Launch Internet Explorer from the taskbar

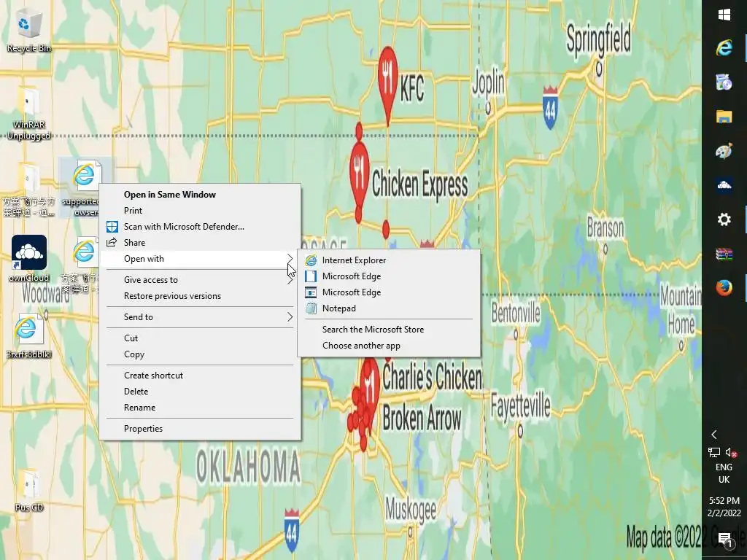click(x=724, y=47)
